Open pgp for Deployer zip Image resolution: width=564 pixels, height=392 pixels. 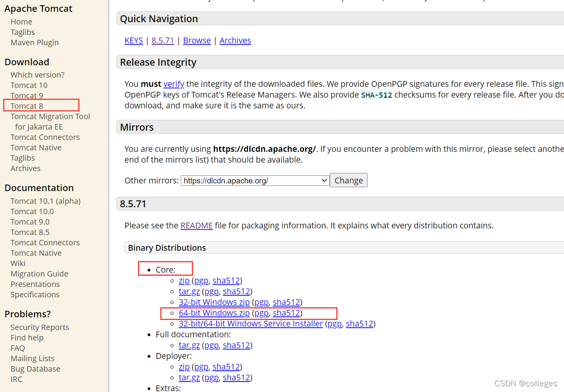pos(201,367)
